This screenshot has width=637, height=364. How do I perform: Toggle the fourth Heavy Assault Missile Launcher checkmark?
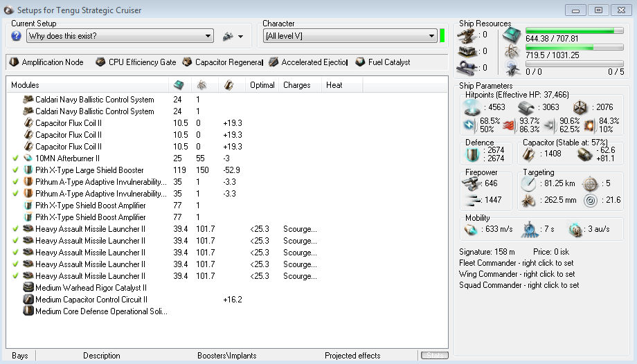[15, 264]
